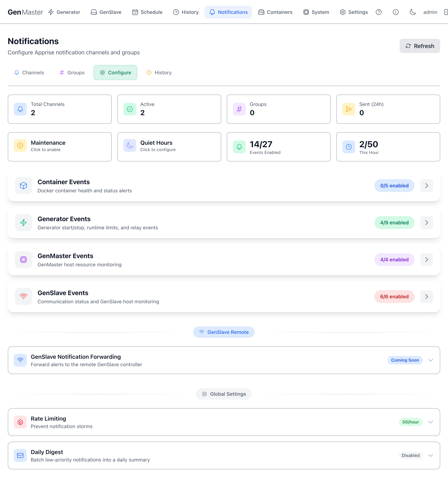Switch to the Channels tab
Screen dimensions: 448x480
[29, 72]
